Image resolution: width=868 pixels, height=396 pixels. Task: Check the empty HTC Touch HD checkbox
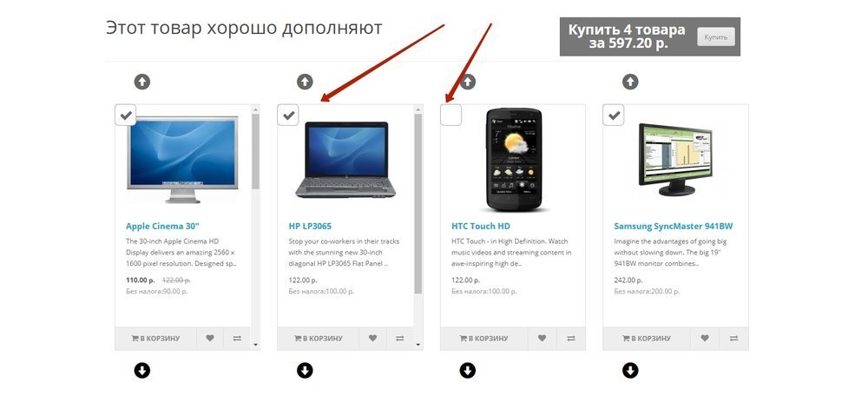450,115
